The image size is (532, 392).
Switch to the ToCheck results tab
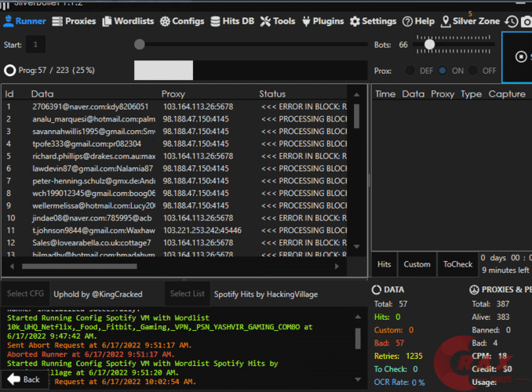click(457, 264)
